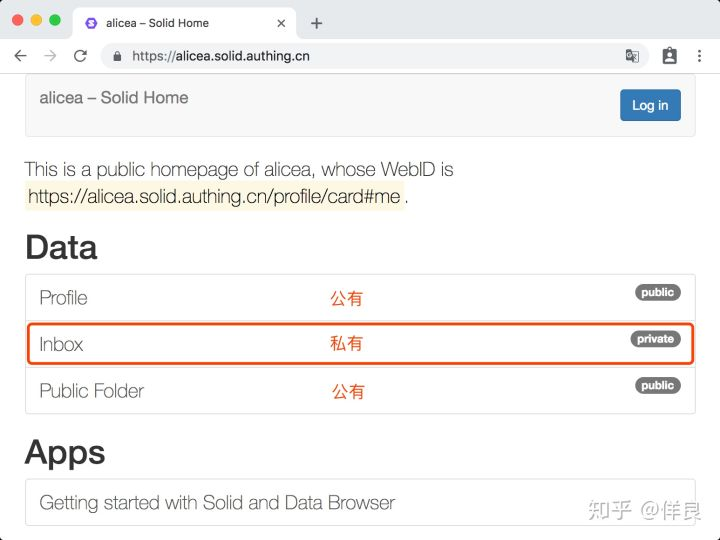This screenshot has width=720, height=540.
Task: Reload the page with refresh icon
Action: click(x=80, y=56)
